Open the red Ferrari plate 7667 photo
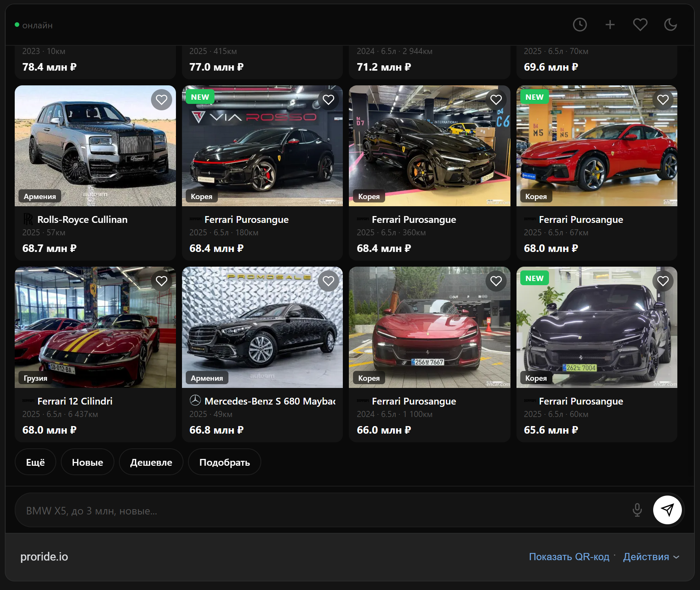The image size is (700, 590). pos(430,327)
